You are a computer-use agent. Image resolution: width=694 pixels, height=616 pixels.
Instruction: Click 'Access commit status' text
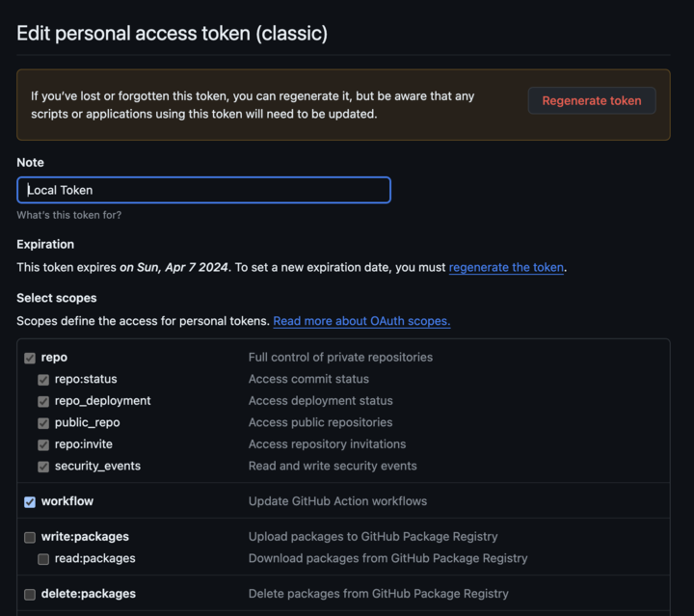308,379
